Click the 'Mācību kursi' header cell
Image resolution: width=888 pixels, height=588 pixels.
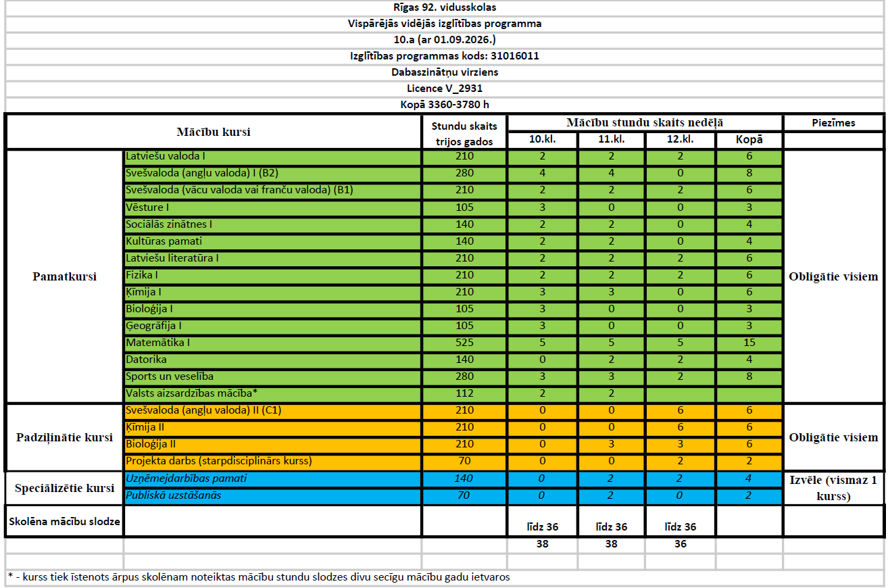click(x=214, y=132)
